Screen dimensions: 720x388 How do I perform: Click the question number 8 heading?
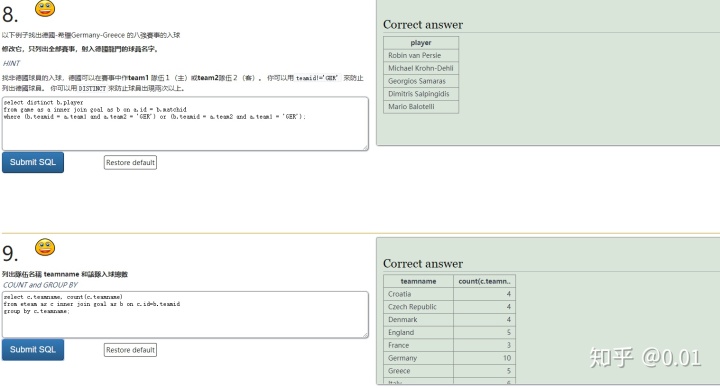click(10, 15)
